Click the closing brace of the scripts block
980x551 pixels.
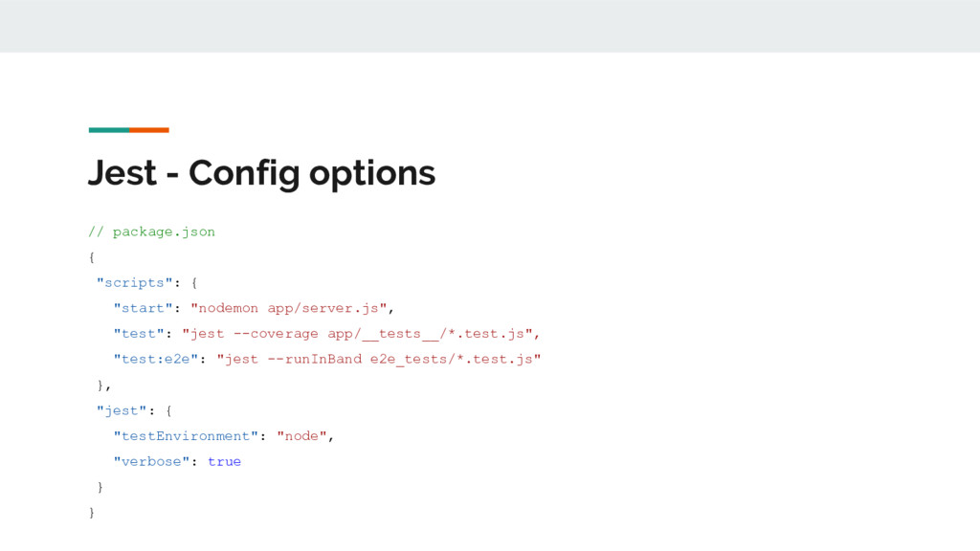[x=100, y=385]
